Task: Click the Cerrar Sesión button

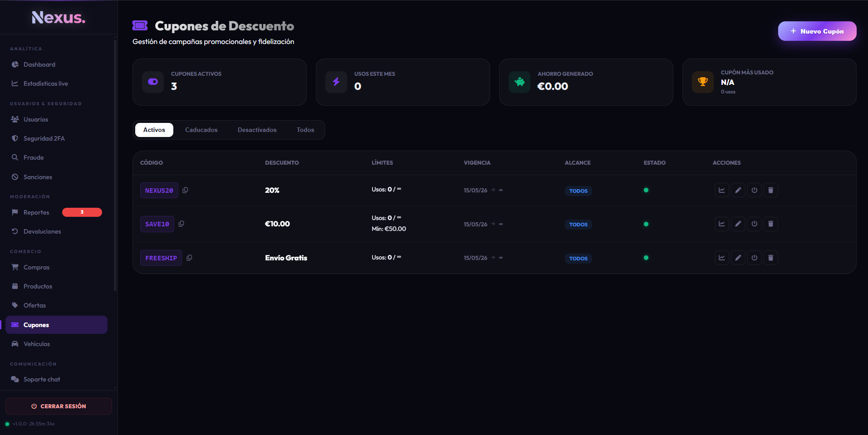Action: click(x=59, y=406)
